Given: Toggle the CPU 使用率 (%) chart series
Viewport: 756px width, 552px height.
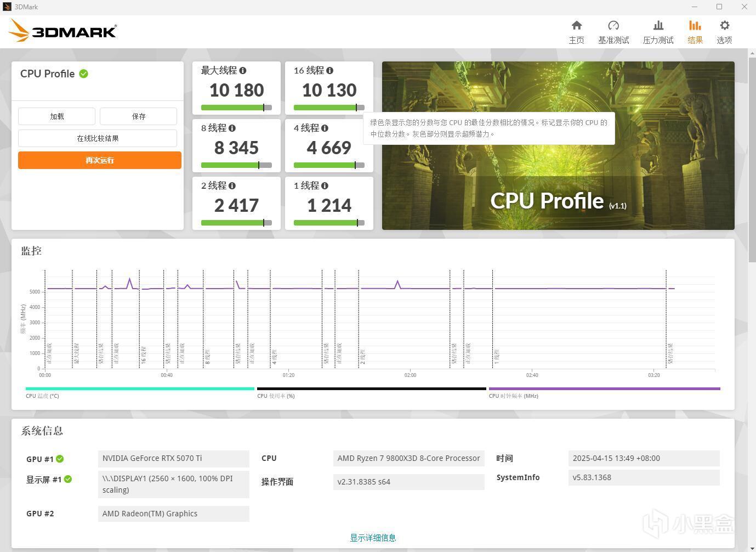Looking at the screenshot, I should click(x=372, y=392).
